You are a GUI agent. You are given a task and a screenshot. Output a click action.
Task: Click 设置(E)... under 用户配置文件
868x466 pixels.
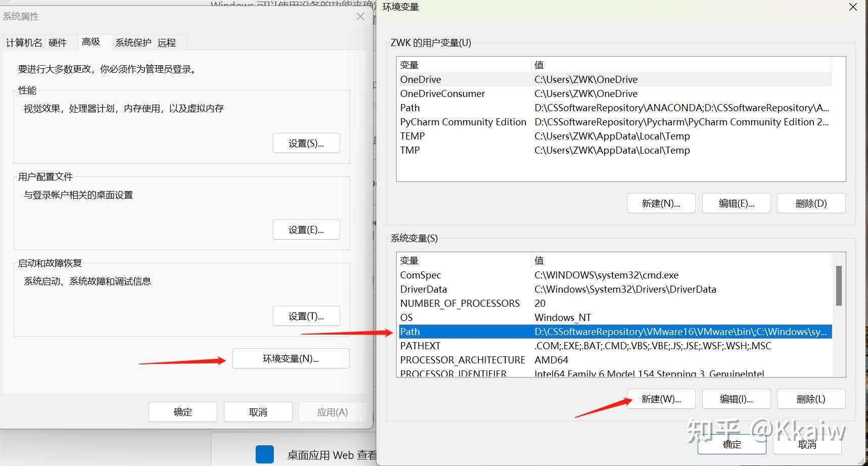coord(306,229)
